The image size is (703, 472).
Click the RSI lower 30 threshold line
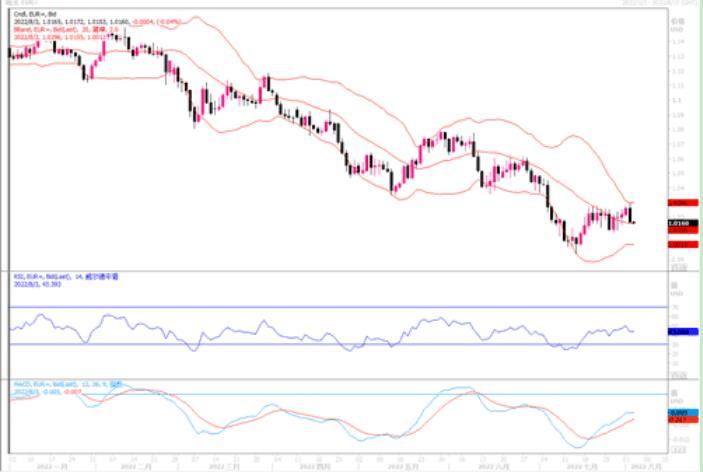click(x=338, y=344)
